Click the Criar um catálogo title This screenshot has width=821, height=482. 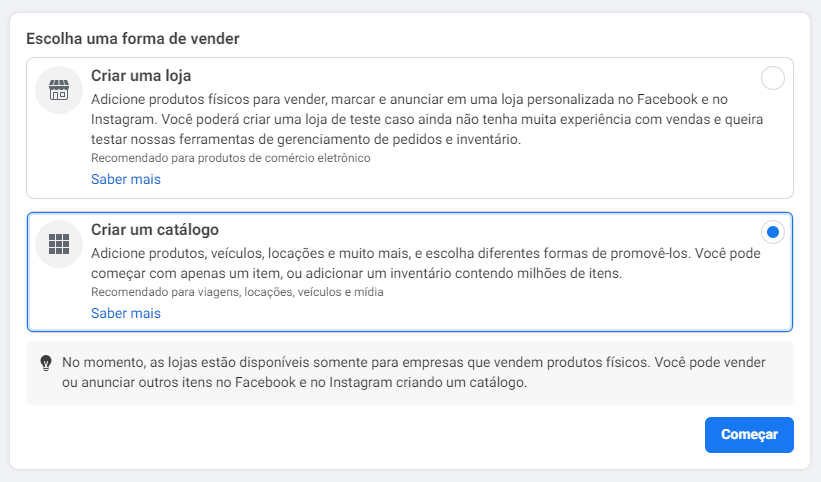(x=155, y=230)
